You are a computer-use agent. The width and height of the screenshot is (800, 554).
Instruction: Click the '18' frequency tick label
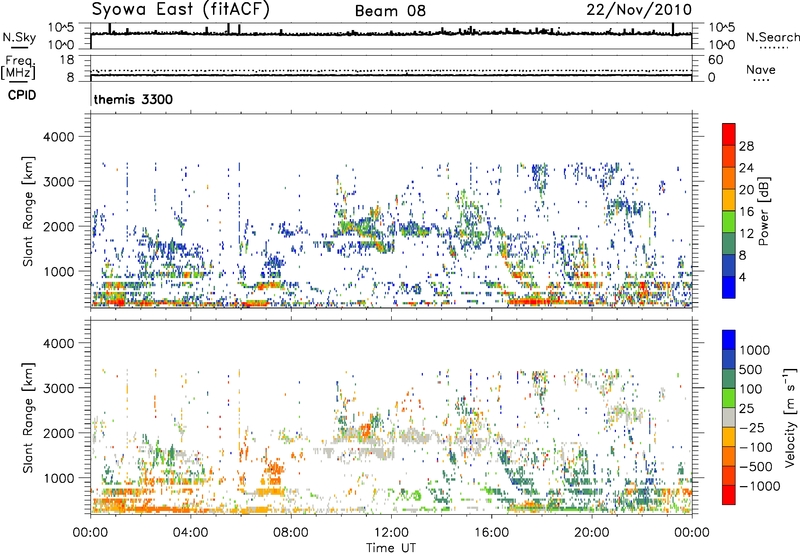coord(67,60)
